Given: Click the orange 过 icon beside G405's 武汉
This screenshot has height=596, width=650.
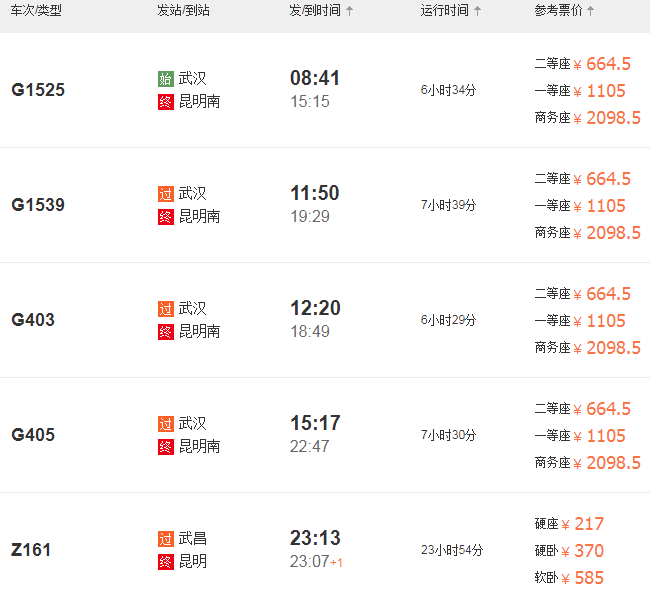Looking at the screenshot, I should click(166, 424).
